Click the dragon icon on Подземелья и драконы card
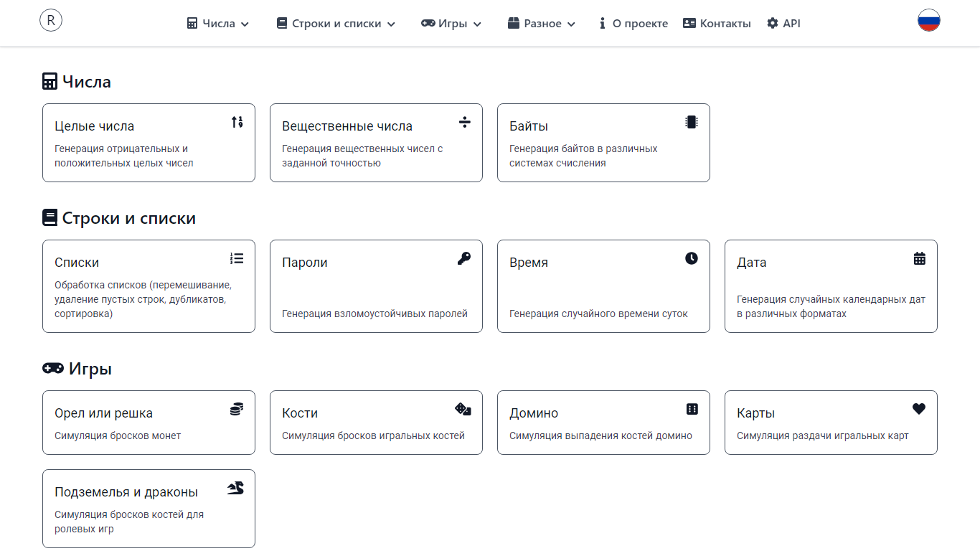Viewport: 980px width, 551px height. click(x=236, y=488)
